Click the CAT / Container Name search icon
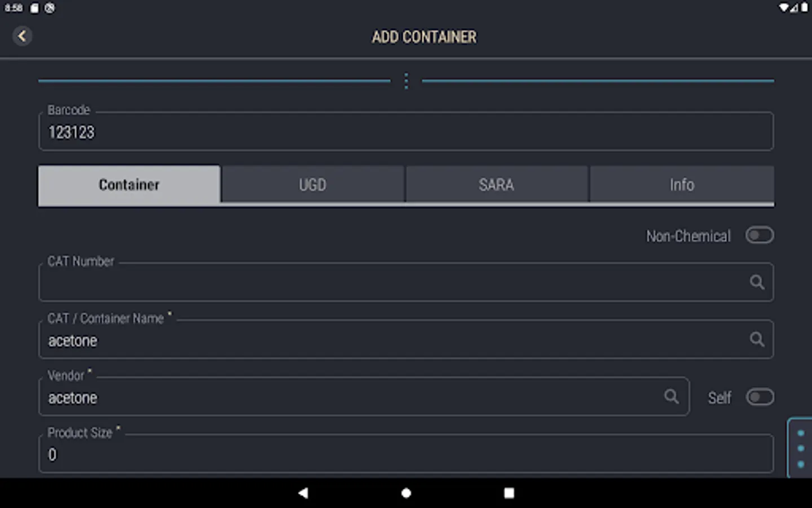The width and height of the screenshot is (812, 508). pos(757,339)
